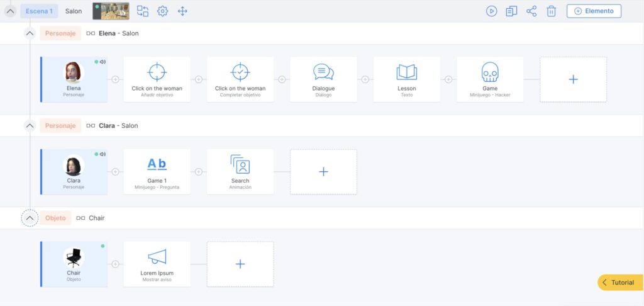Open the Tutorial panel button

(619, 283)
